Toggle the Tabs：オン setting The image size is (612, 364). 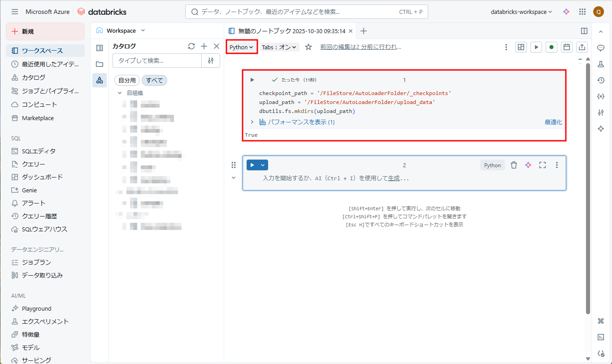(x=279, y=47)
